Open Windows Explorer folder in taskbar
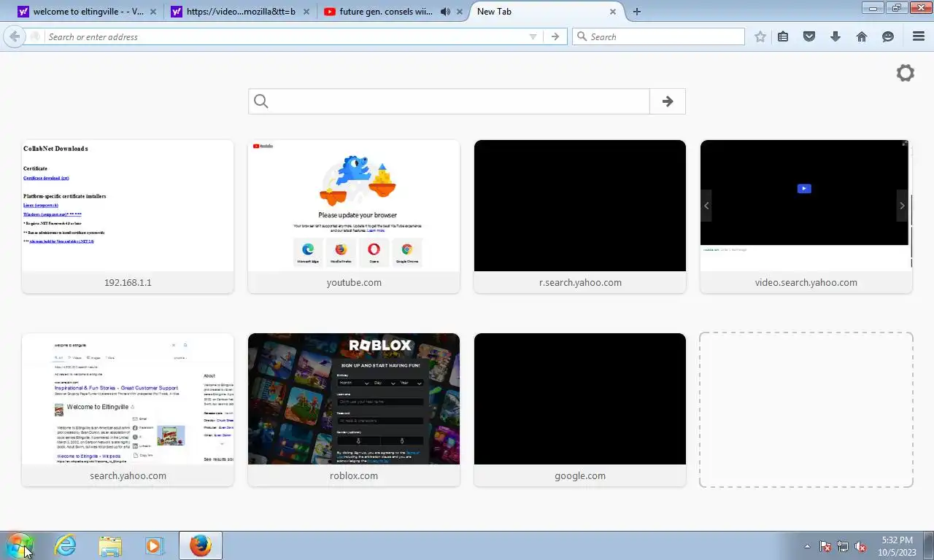The image size is (934, 560). point(110,545)
